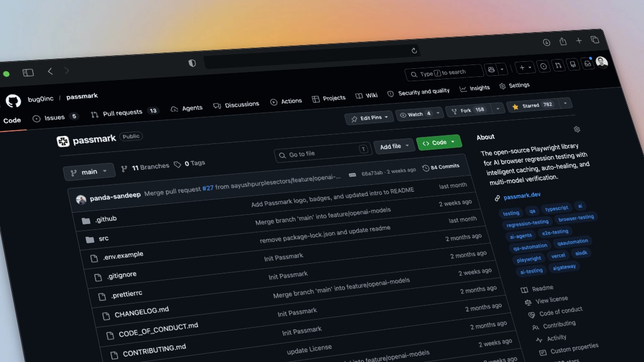Switch to the Code tab
This screenshot has width=644, height=362.
12,121
